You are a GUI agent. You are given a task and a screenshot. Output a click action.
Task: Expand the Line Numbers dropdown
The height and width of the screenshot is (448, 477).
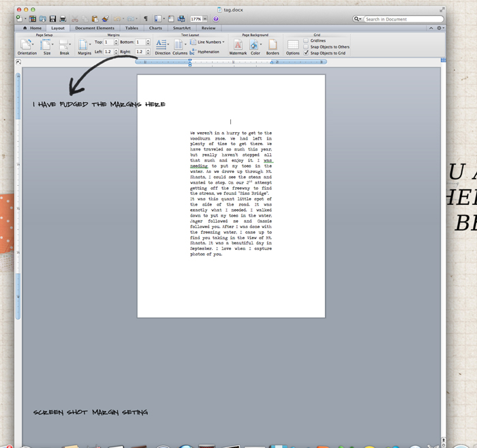[208, 42]
